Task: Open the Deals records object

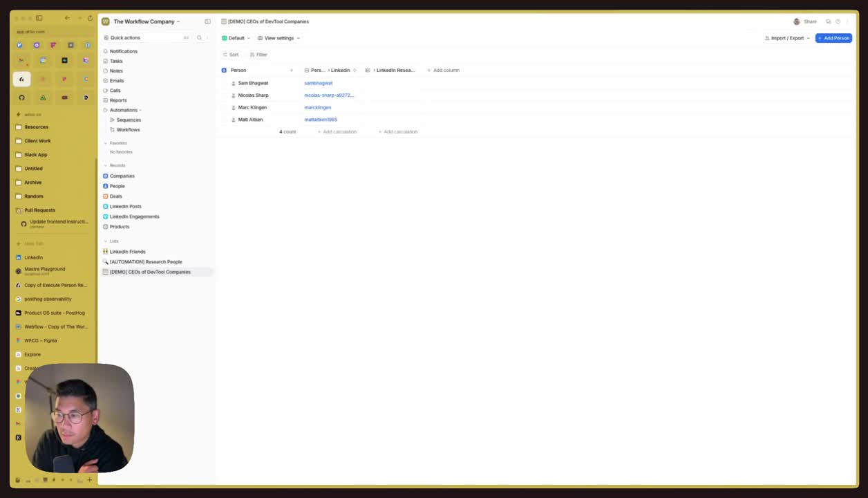Action: point(115,196)
